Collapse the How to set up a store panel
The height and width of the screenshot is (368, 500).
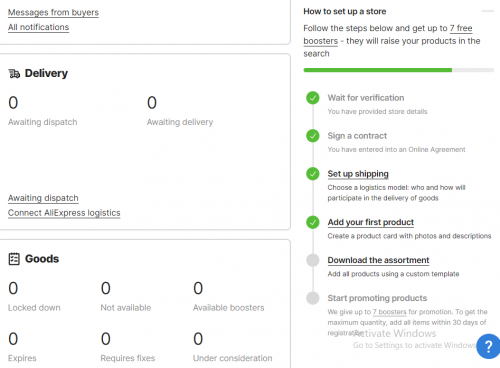488,11
